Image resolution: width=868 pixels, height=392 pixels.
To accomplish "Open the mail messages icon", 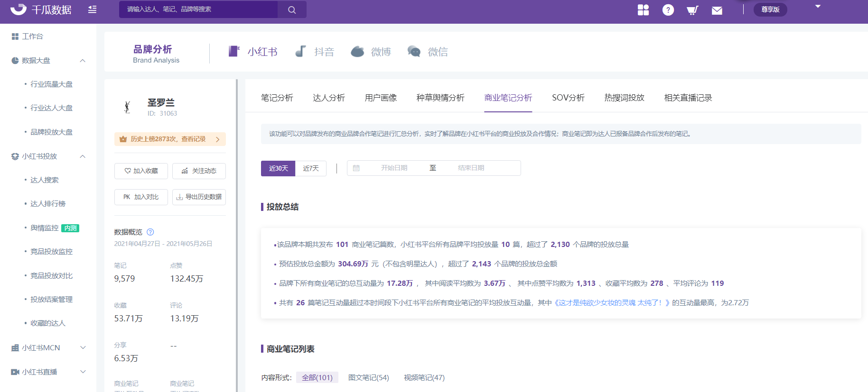I will (x=717, y=10).
